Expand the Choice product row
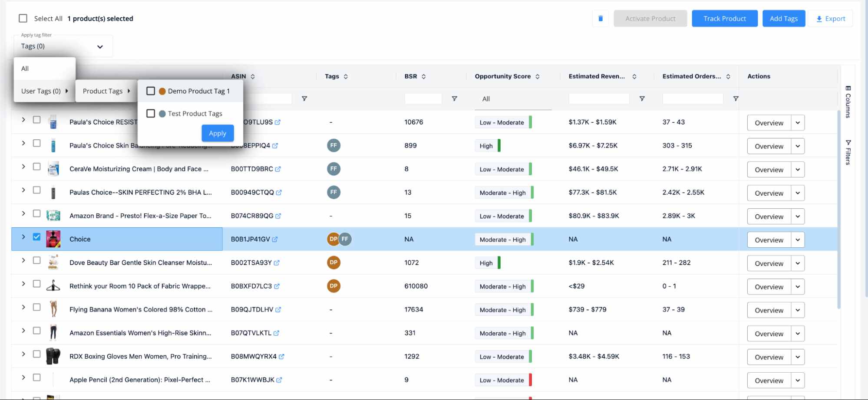The image size is (868, 400). coord(23,237)
